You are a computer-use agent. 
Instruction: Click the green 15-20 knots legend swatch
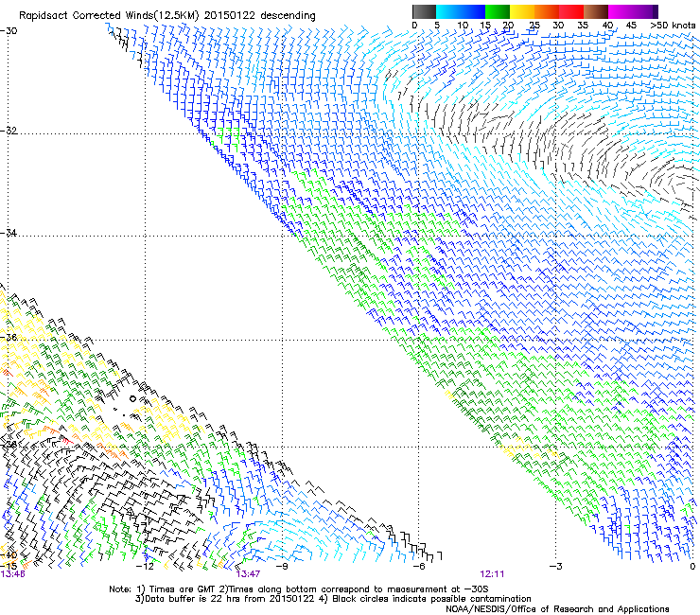tap(498, 11)
